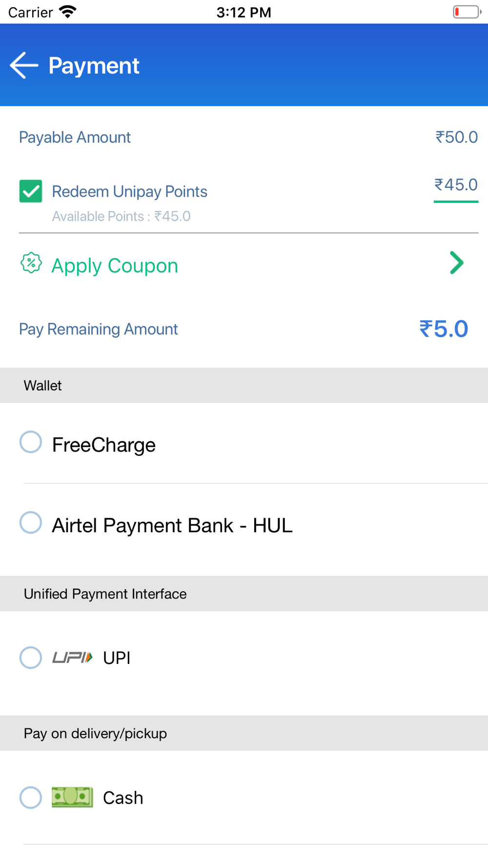
Task: Tap the Wi-Fi status icon
Action: click(x=68, y=12)
